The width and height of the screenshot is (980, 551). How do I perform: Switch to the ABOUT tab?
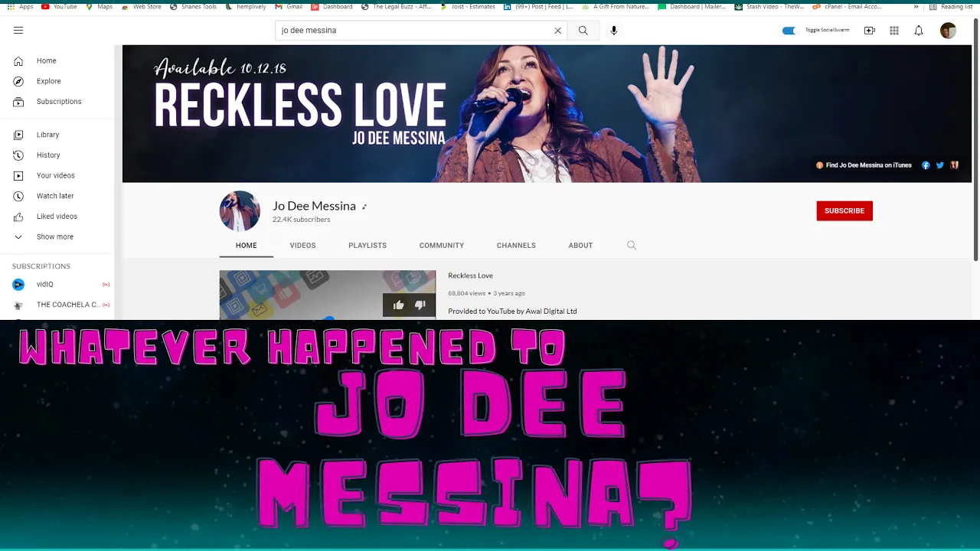coord(580,246)
